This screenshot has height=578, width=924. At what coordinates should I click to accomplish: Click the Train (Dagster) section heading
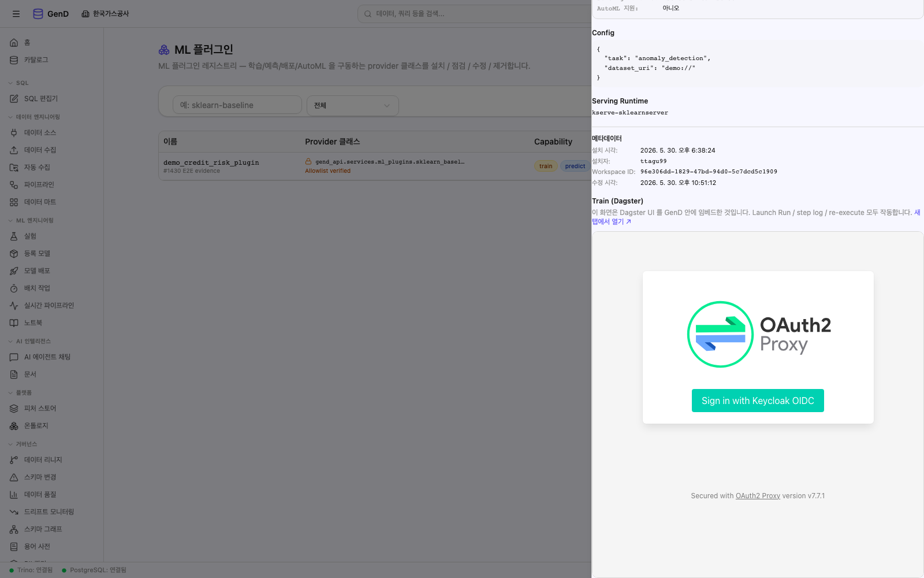[617, 201]
